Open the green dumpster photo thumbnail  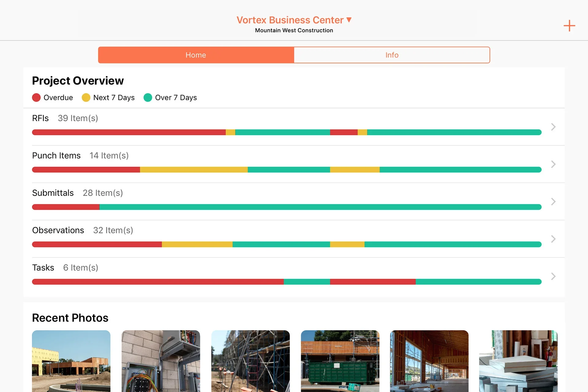pos(340,361)
